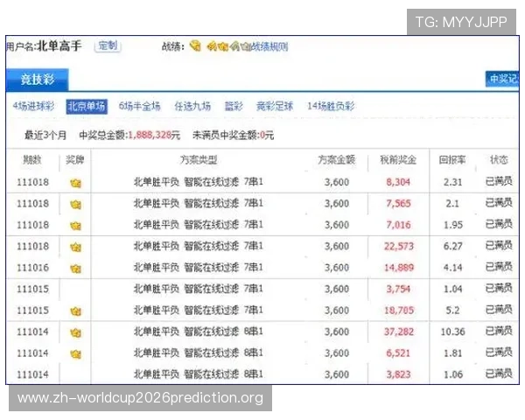The width and height of the screenshot is (525, 420).
Task: Click the 期数 column header
Action: point(32,160)
